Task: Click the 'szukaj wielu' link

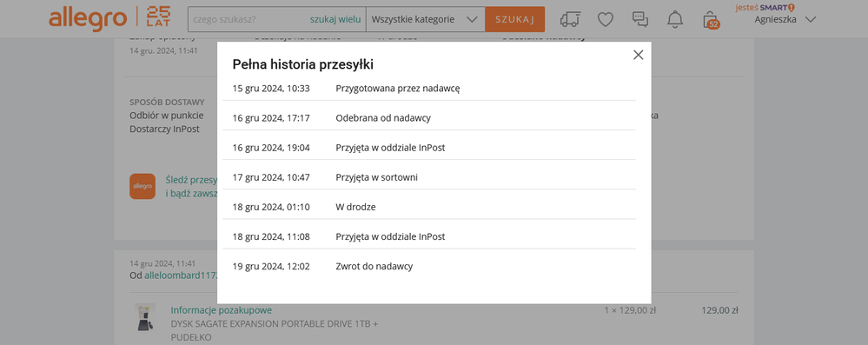Action: click(x=335, y=19)
